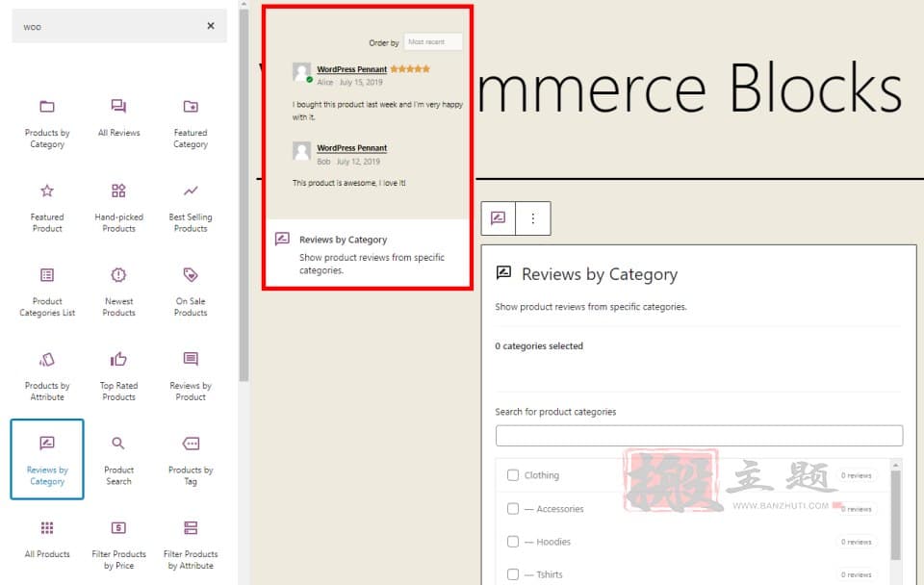
Task: Insert the On Sale Products block
Action: tap(191, 292)
